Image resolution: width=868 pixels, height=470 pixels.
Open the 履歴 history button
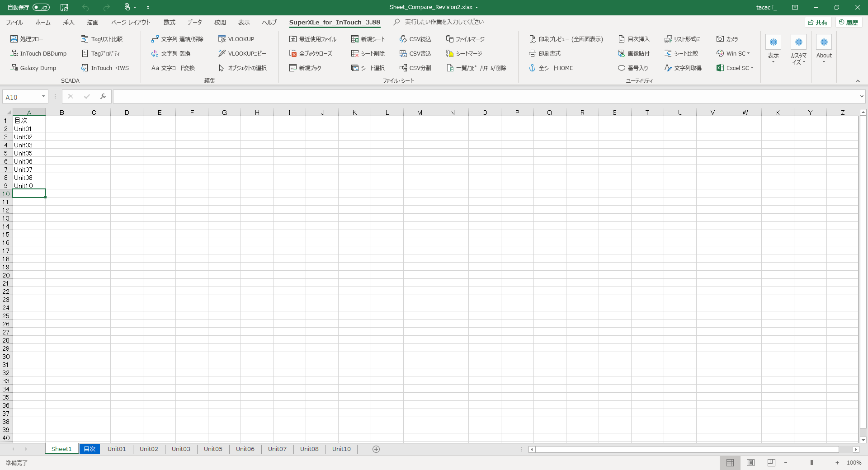click(x=849, y=22)
